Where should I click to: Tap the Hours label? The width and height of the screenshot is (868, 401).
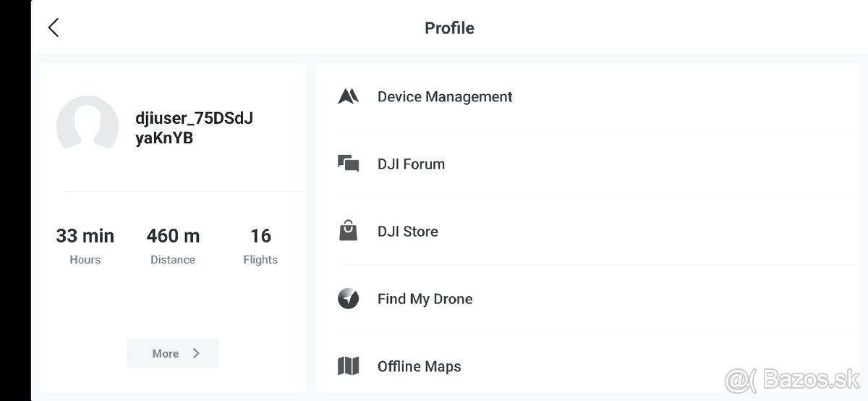coord(85,260)
